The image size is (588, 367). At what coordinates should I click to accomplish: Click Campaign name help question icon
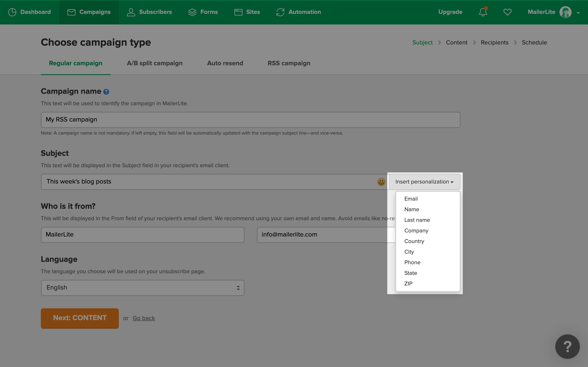tap(106, 92)
